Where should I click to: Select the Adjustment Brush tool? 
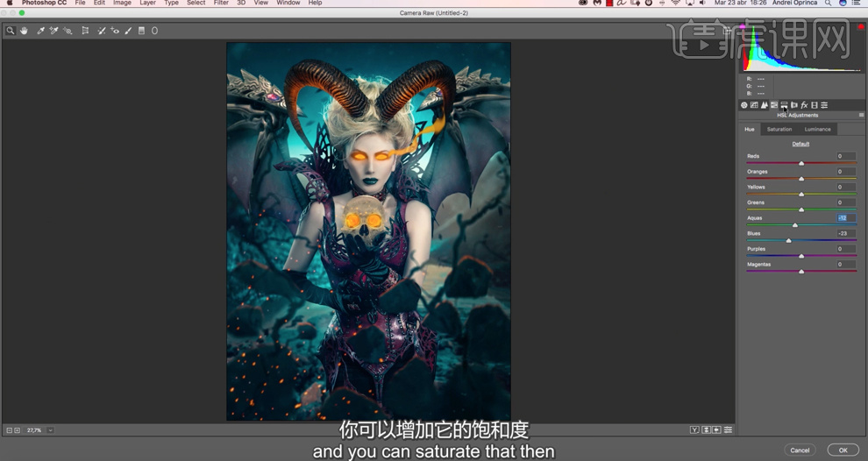128,31
